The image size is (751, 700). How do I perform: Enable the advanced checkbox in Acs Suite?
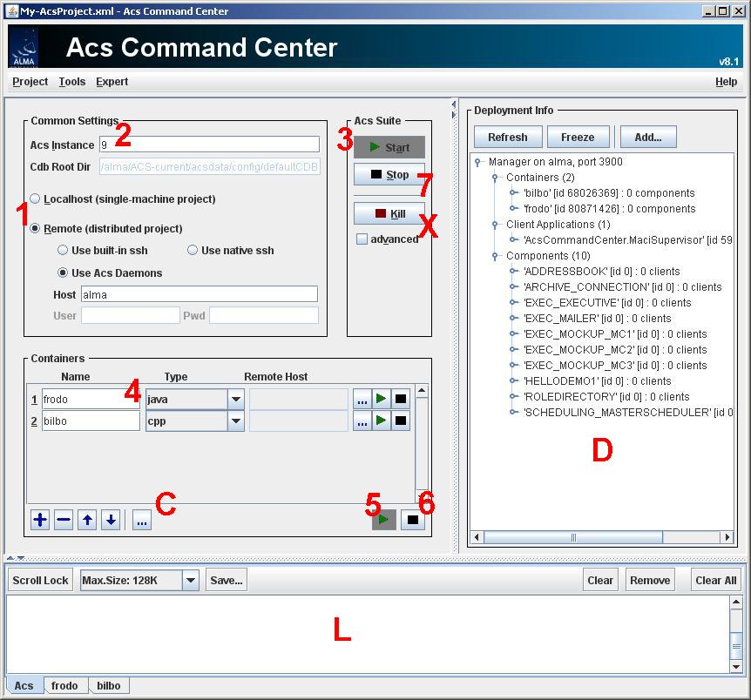pyautogui.click(x=362, y=239)
